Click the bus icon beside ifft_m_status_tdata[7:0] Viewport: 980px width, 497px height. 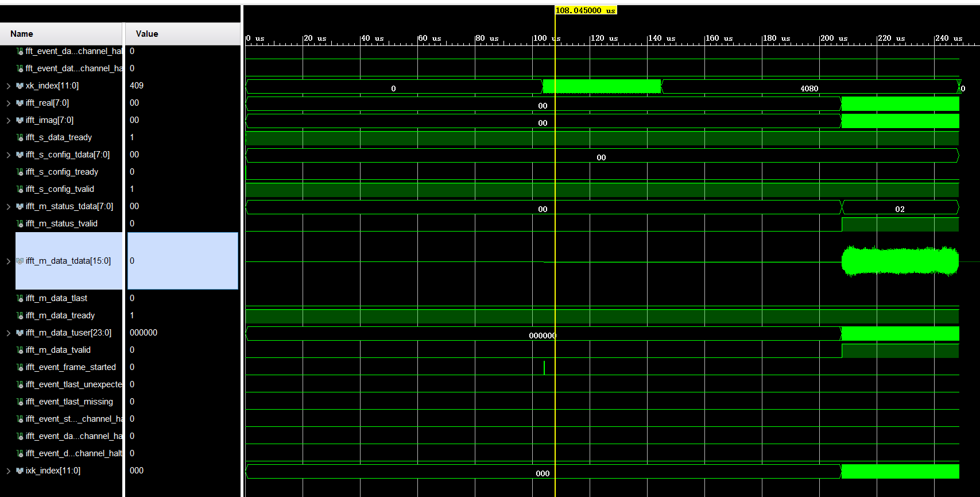pyautogui.click(x=20, y=206)
